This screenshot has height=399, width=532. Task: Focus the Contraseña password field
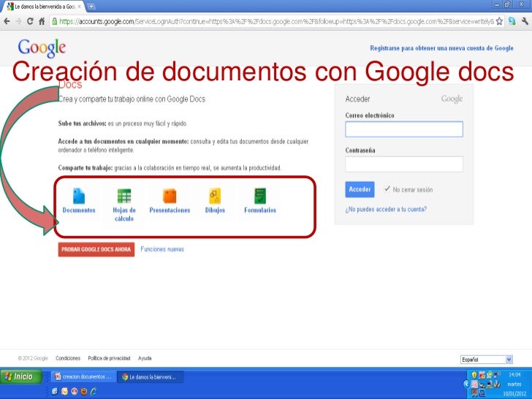(x=403, y=164)
